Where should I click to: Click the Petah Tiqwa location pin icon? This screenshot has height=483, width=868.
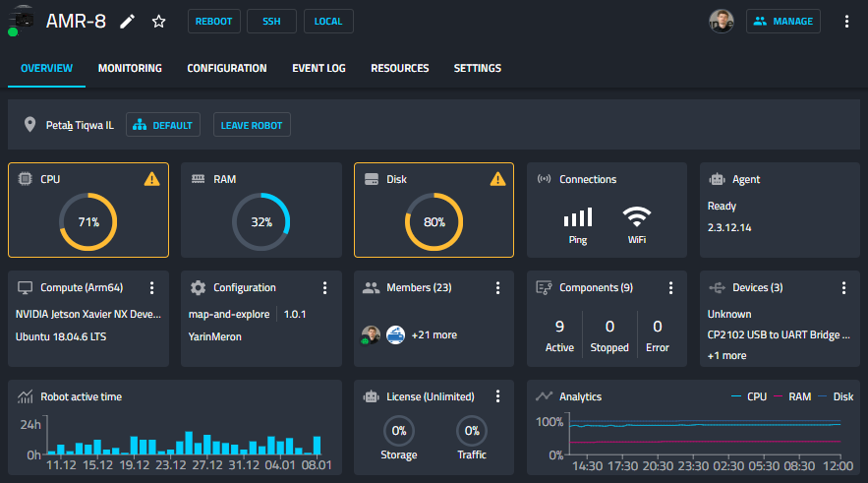pos(29,125)
